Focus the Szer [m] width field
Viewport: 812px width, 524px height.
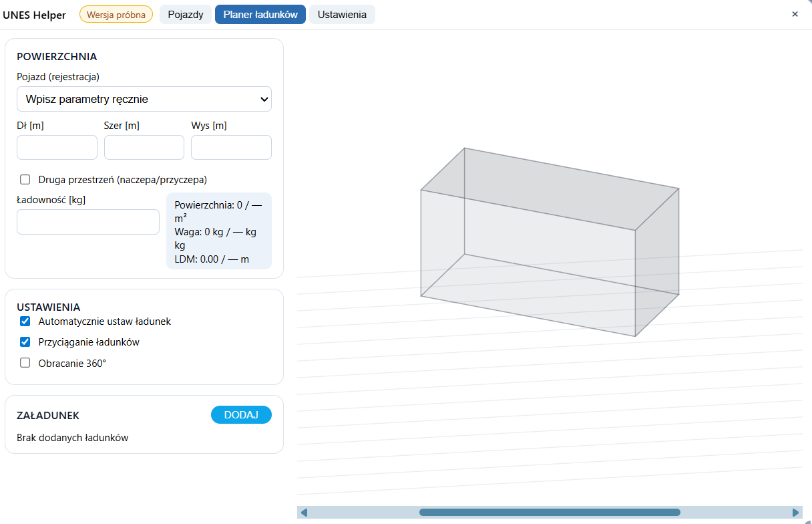pyautogui.click(x=144, y=148)
